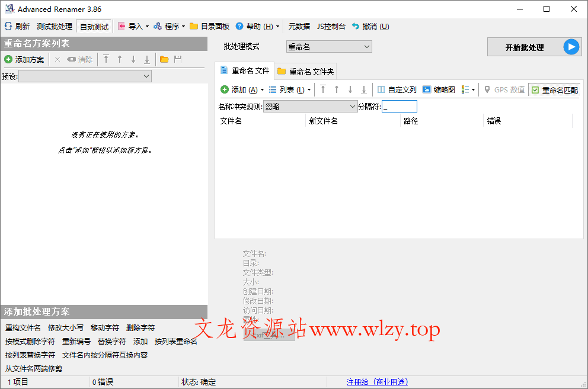The width and height of the screenshot is (588, 389).
Task: Open a folder to load a preset method
Action: [163, 59]
